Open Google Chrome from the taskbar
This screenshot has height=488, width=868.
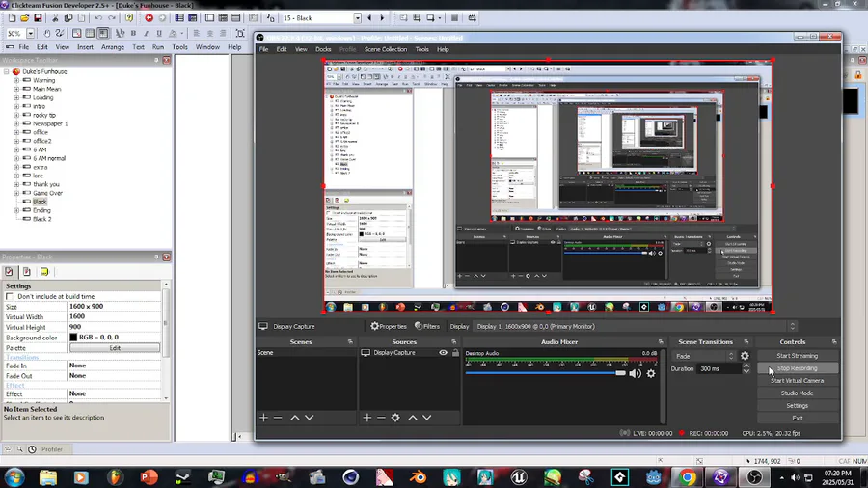tap(687, 477)
